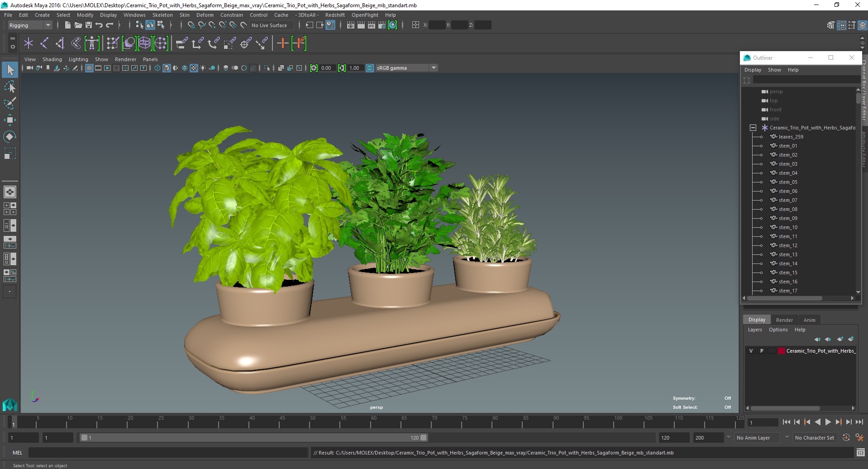This screenshot has height=469, width=868.
Task: Click the Parent Constraint shelf icon
Action: coord(182,43)
